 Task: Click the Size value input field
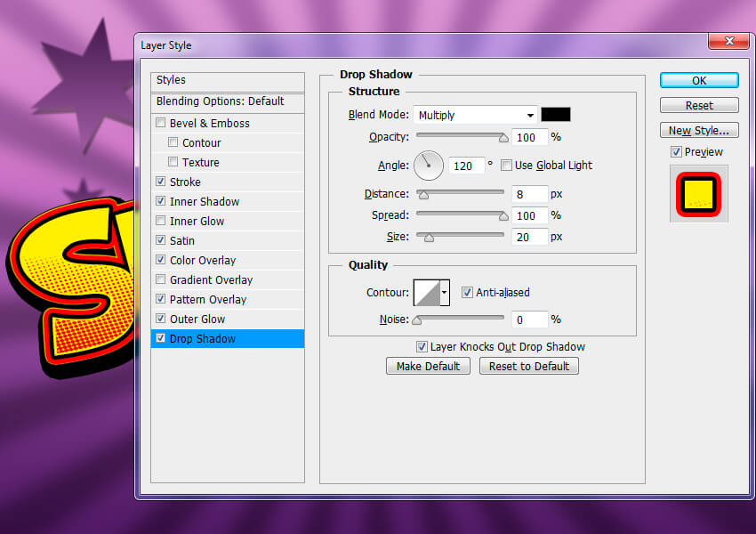point(529,237)
